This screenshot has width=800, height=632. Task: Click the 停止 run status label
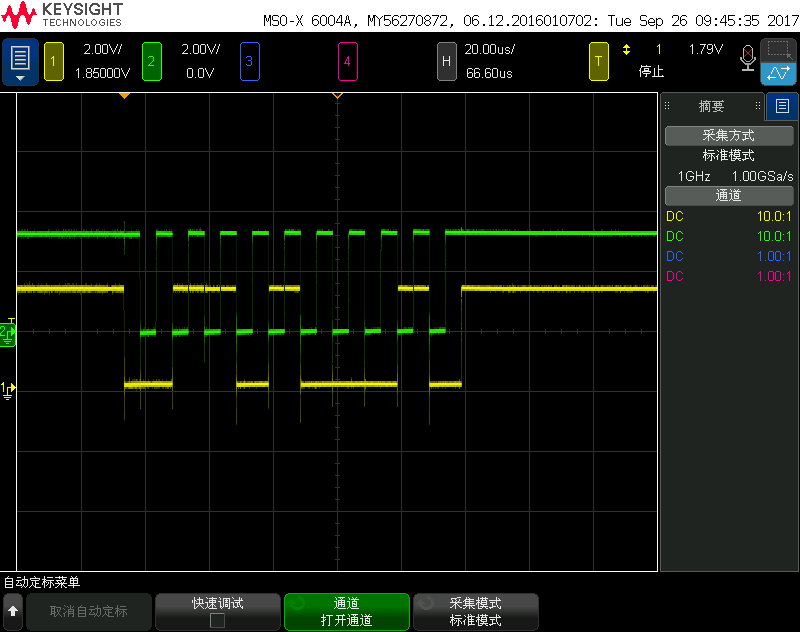[x=652, y=71]
